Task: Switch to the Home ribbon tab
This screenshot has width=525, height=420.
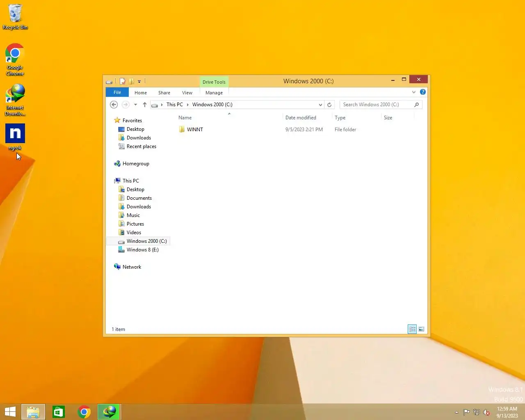Action: pos(141,93)
